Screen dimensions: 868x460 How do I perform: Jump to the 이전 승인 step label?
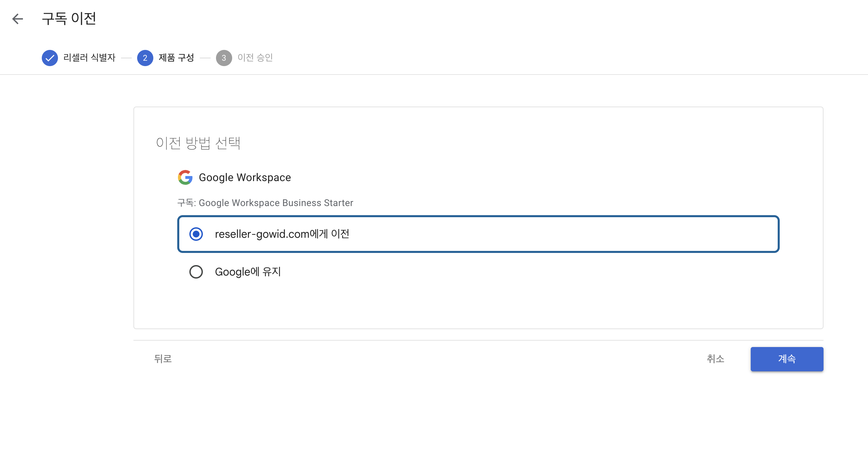255,58
